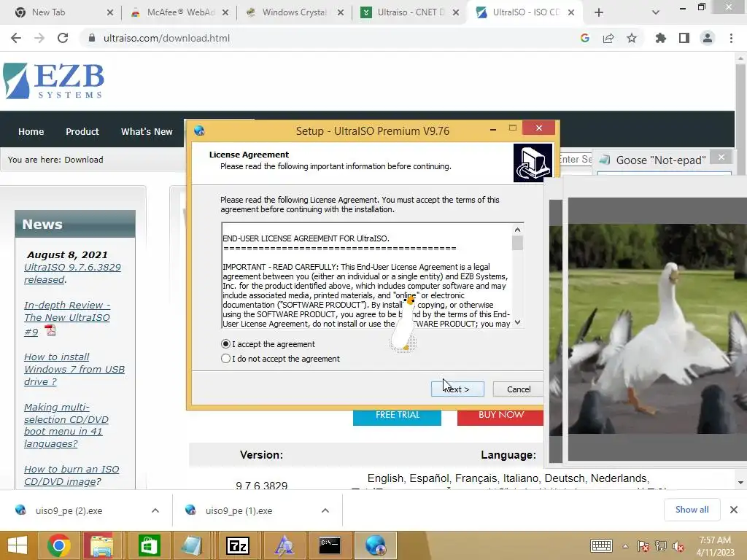The height and width of the screenshot is (560, 747).
Task: Open UltraISO 9.7.6.3829 released link
Action: [x=72, y=273]
